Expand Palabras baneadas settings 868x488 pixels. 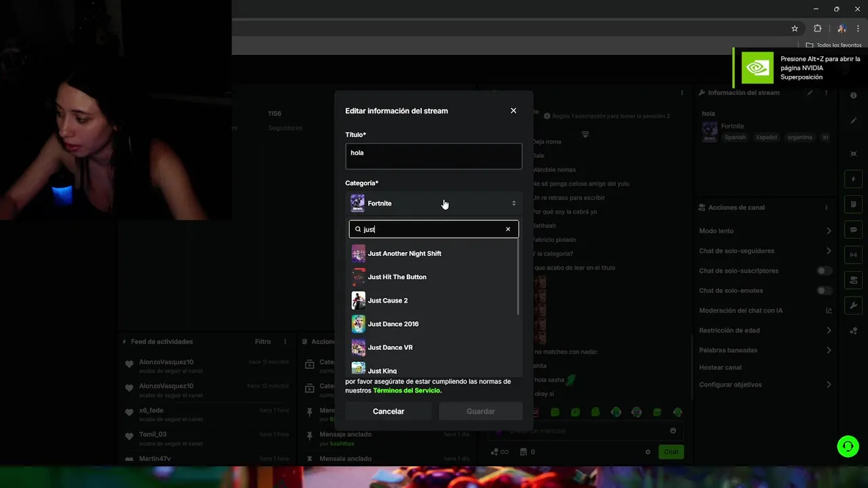(829, 350)
